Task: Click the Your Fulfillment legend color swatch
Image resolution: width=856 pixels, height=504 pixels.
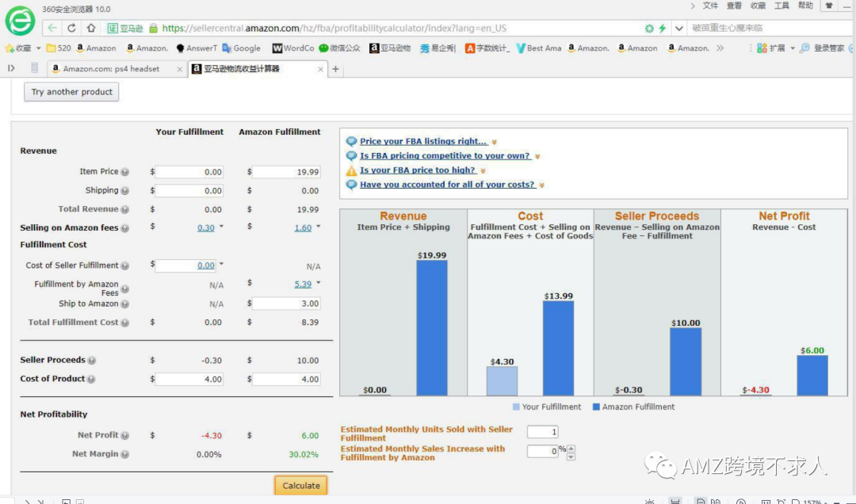Action: point(516,407)
